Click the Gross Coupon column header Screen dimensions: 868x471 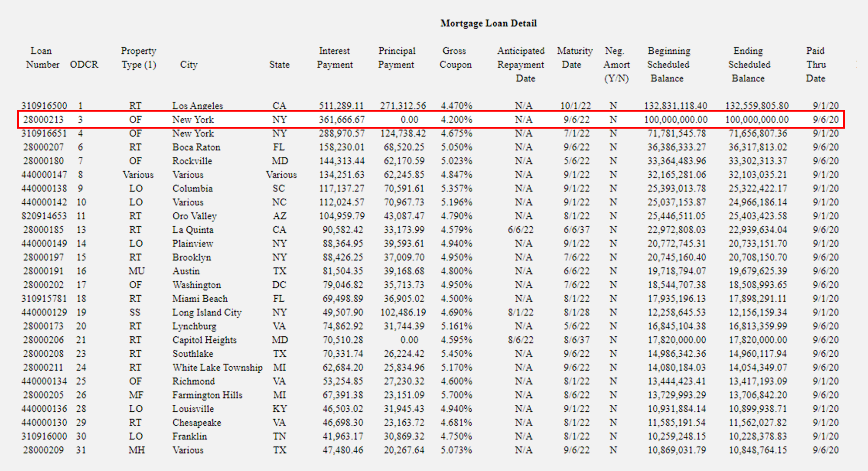point(455,58)
